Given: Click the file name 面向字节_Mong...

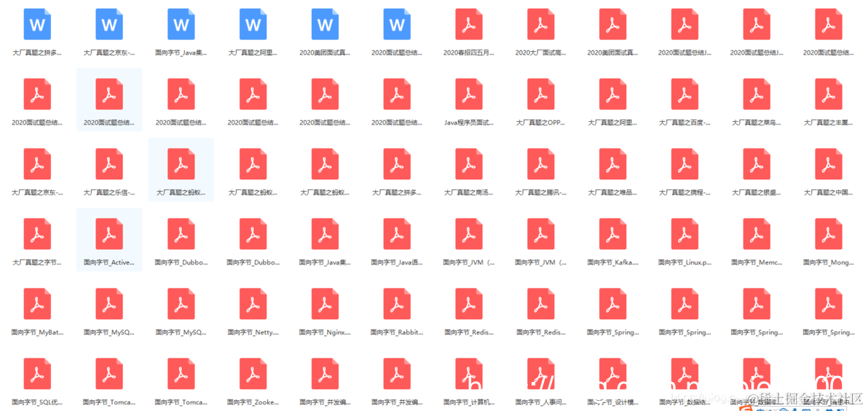Looking at the screenshot, I should [x=829, y=262].
